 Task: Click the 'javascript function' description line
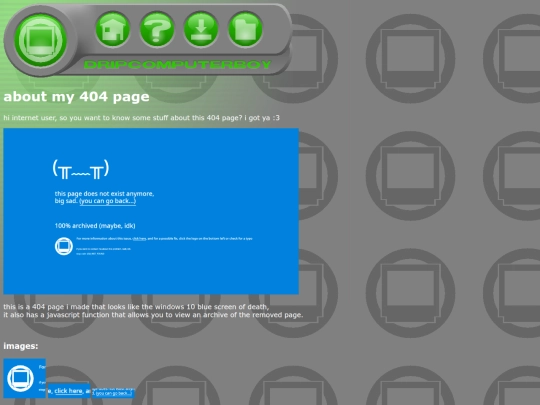click(153, 315)
